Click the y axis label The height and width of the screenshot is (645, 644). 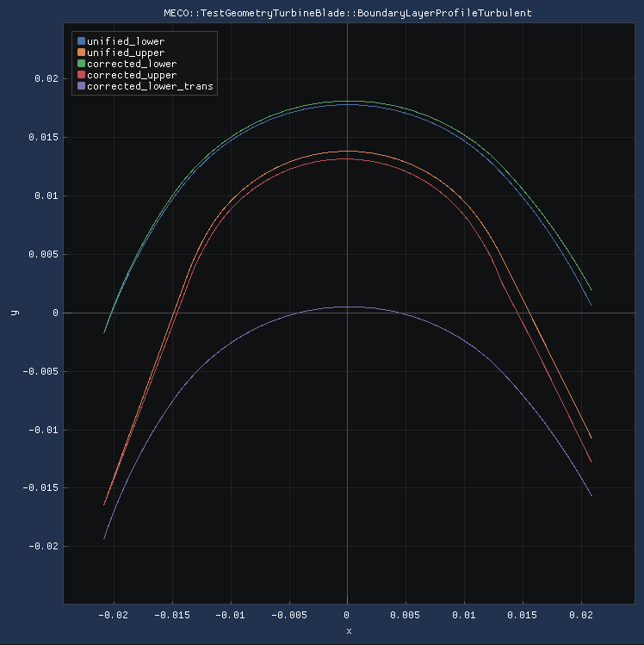pyautogui.click(x=15, y=313)
